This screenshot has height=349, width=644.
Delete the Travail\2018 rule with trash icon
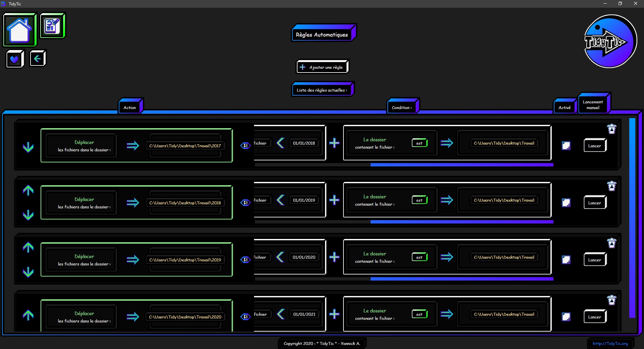point(612,186)
